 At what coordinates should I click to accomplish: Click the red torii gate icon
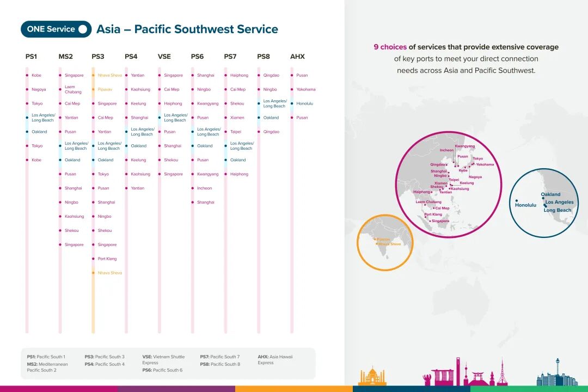tap(479, 377)
